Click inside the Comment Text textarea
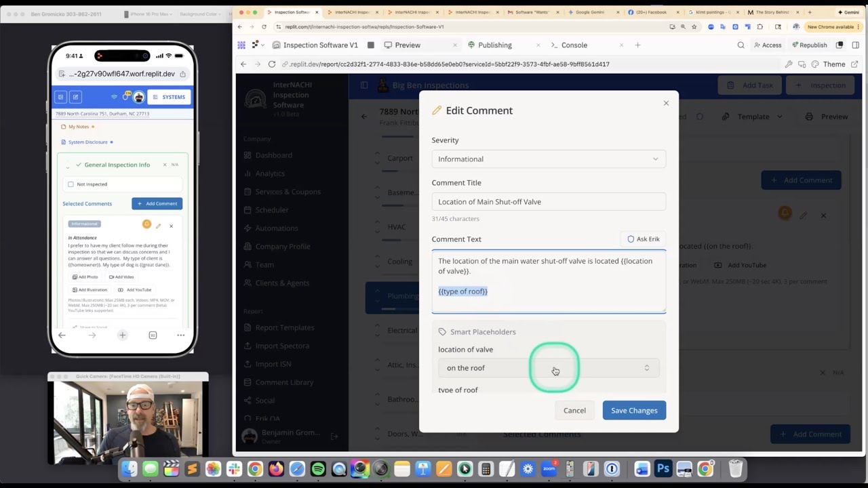This screenshot has height=488, width=868. coord(549,282)
